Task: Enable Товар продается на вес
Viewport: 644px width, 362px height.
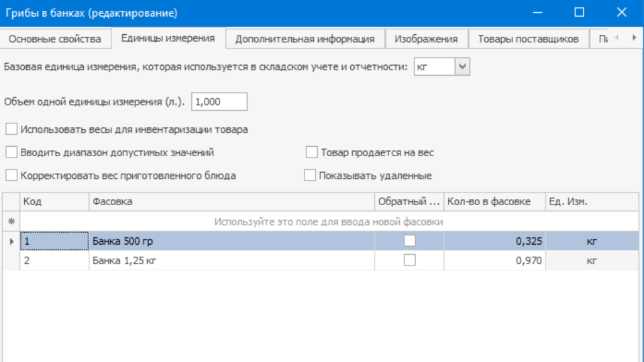Action: (x=312, y=152)
